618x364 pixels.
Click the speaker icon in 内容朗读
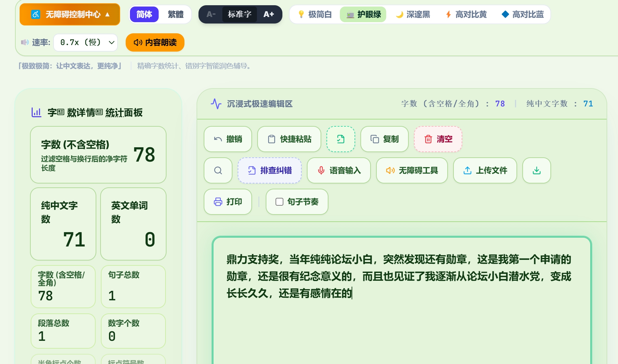[138, 42]
